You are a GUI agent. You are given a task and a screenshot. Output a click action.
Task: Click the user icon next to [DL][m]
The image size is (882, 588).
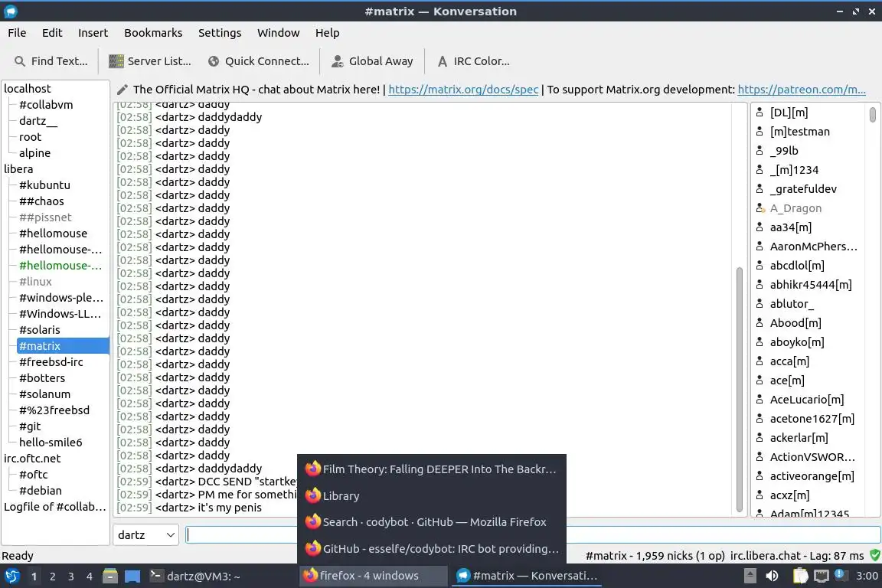(759, 113)
